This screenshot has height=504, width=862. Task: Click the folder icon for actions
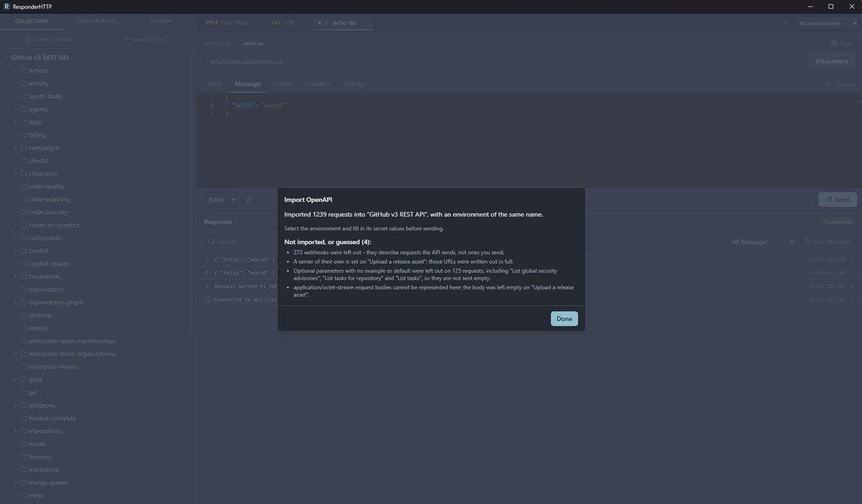(24, 70)
